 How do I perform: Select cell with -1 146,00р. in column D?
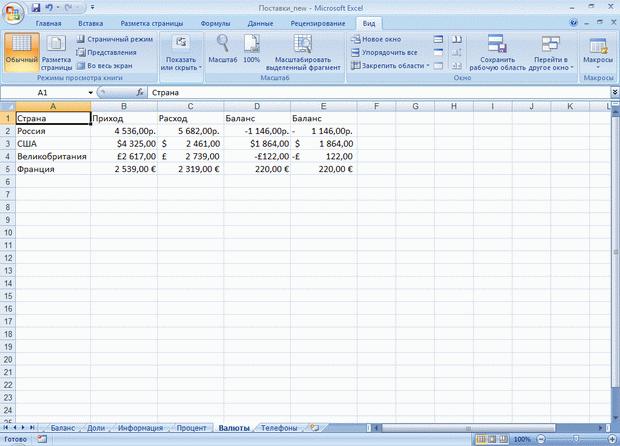(x=257, y=131)
